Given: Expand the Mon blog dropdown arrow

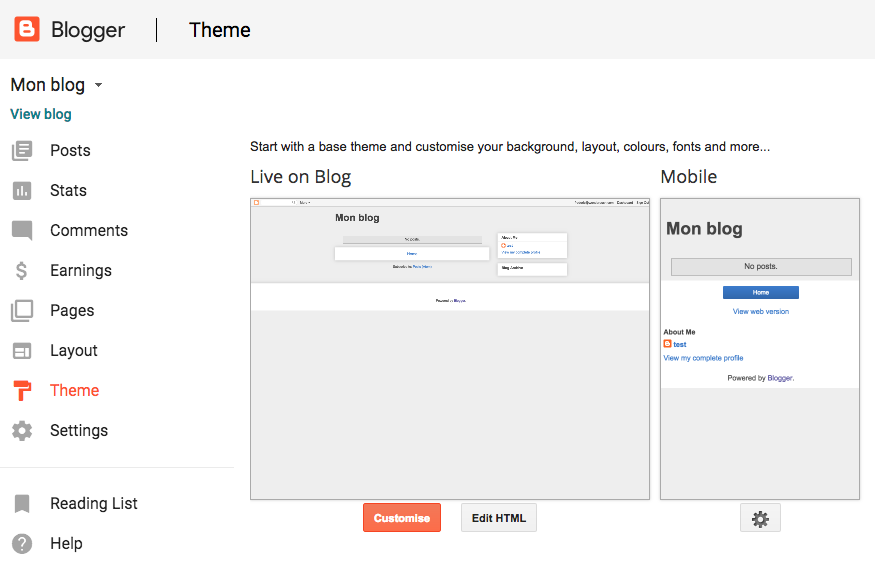Looking at the screenshot, I should 98,85.
